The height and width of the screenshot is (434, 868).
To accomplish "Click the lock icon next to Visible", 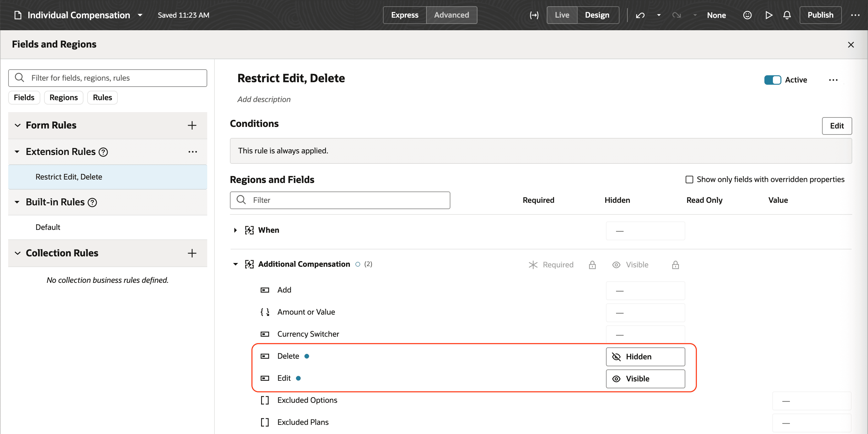I will tap(675, 265).
